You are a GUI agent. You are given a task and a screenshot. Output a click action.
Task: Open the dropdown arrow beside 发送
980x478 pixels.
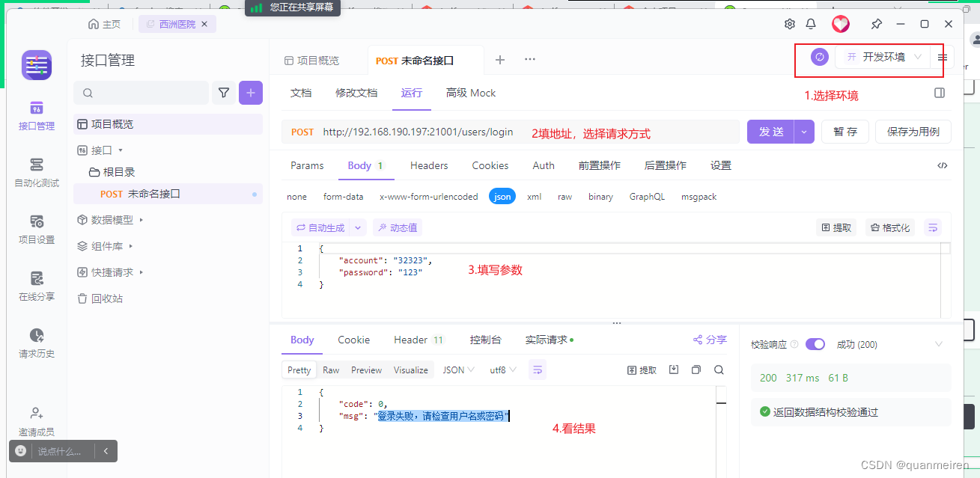(x=804, y=132)
